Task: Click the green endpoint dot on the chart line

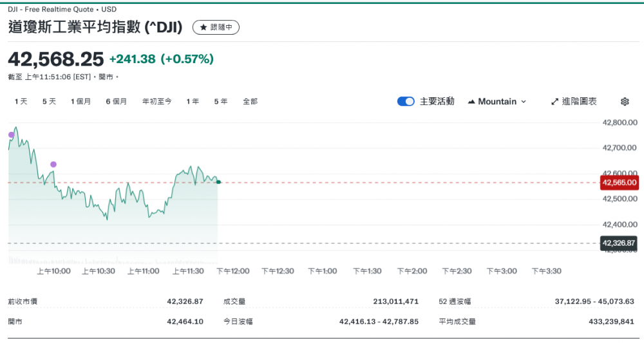Action: (x=219, y=182)
